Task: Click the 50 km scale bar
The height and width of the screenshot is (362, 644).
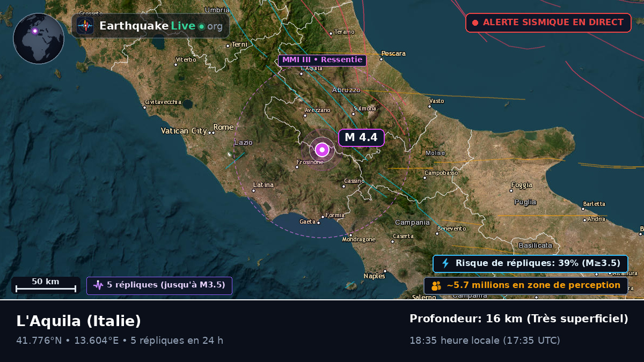Action: point(46,285)
